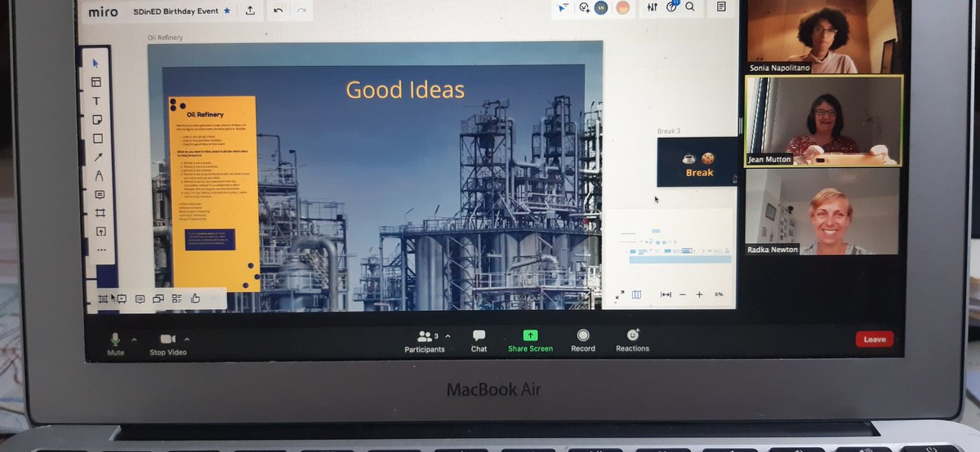Open more tools ellipsis in Miro toolbar

[x=102, y=250]
